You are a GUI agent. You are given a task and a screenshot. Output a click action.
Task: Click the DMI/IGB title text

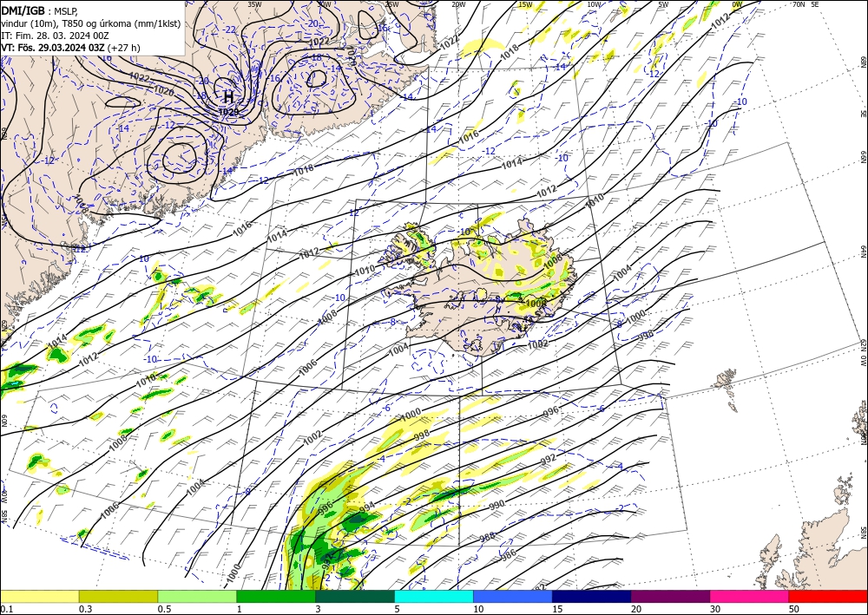[x=23, y=10]
